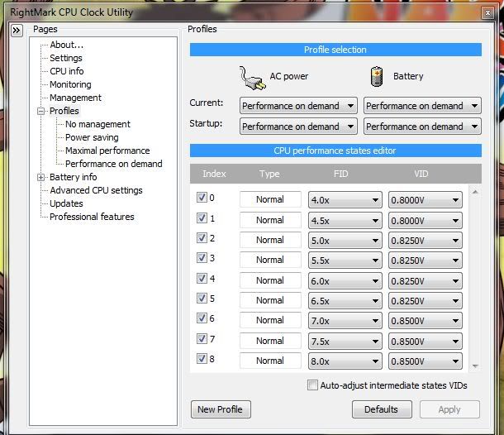Click the Apply button
504x435 pixels.
pos(449,409)
